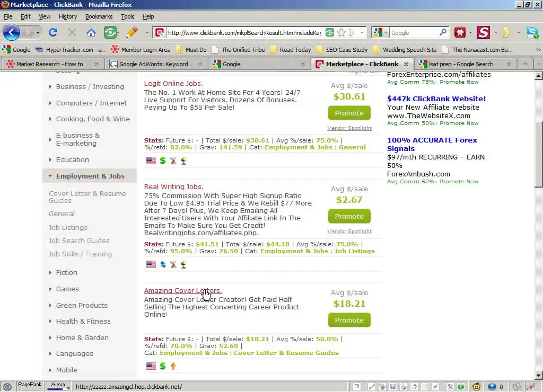Open Vendor Spotlight under Legit Online Jobs

point(349,128)
